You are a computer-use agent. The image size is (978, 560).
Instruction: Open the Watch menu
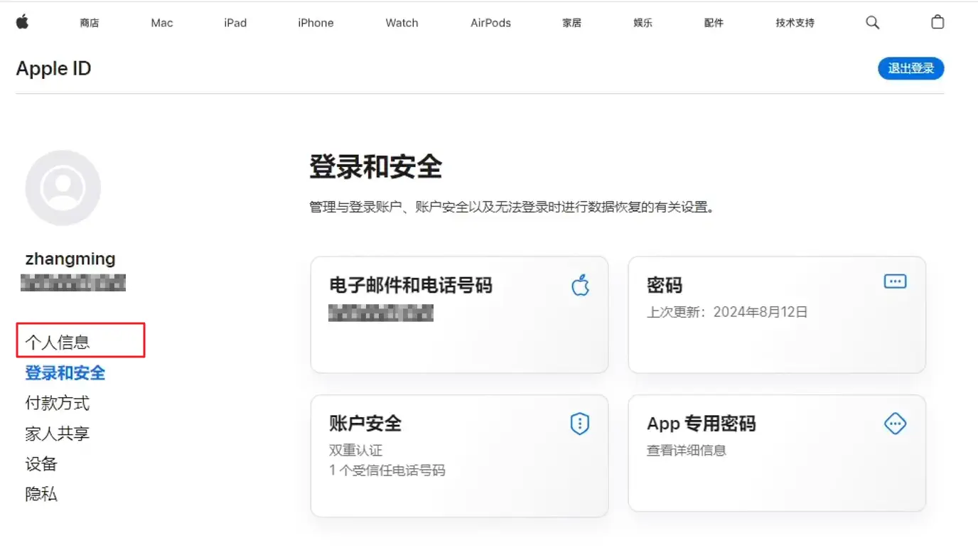click(402, 23)
